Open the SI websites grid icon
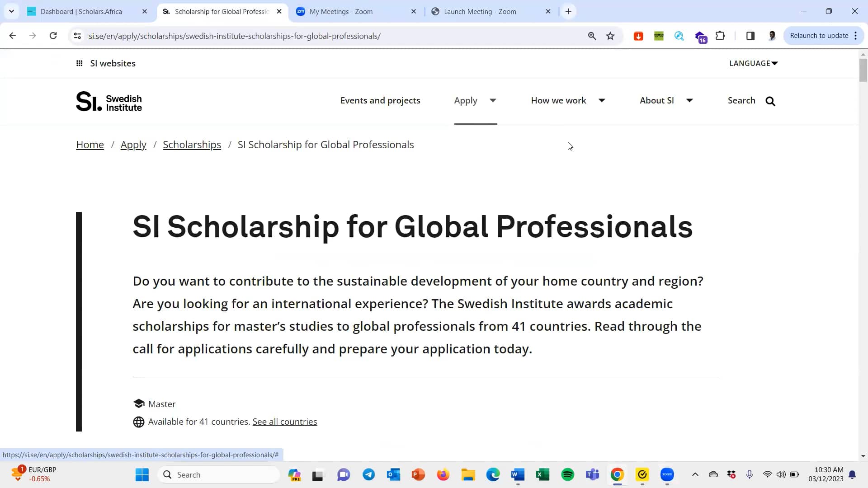868x488 pixels. tap(79, 63)
